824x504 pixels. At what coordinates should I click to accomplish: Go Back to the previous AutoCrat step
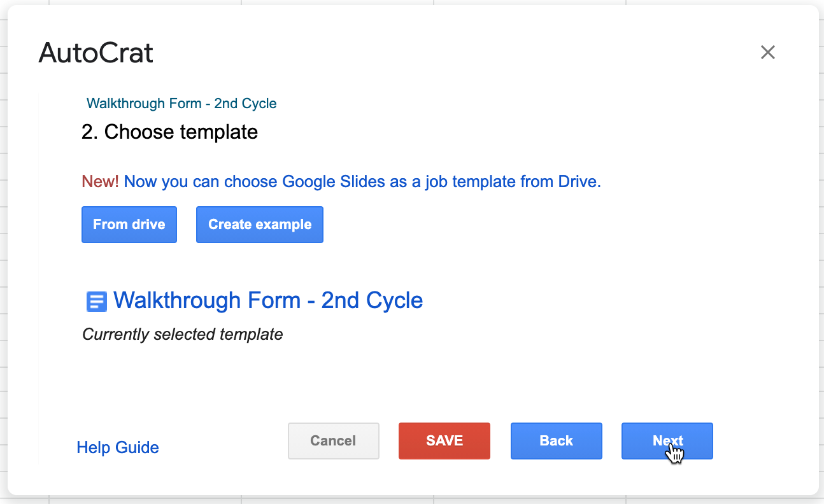[556, 440]
